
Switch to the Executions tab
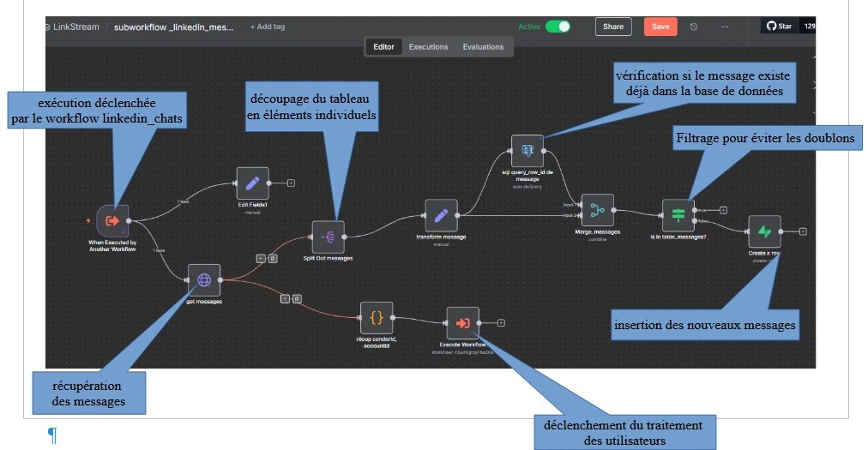coord(428,47)
